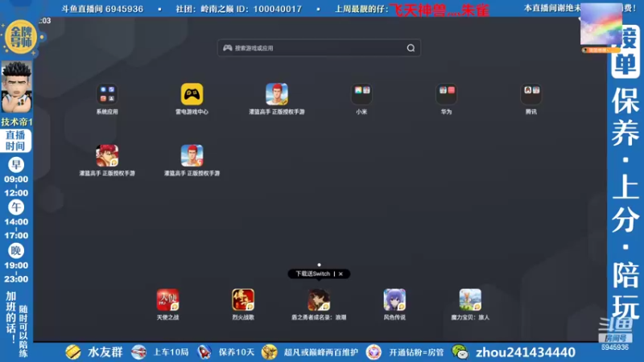The width and height of the screenshot is (644, 362).
Task: Click the WeChat icon in bottom banner
Action: click(460, 352)
